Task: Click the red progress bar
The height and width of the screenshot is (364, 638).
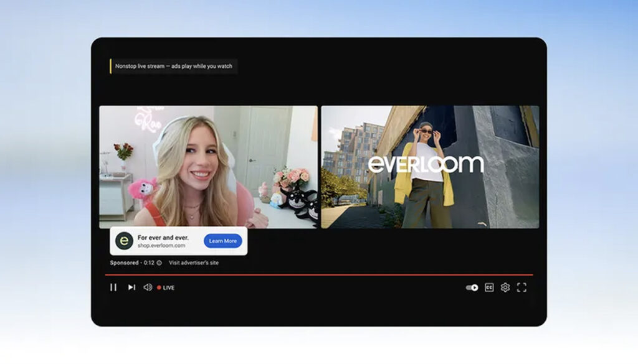Action: click(318, 274)
